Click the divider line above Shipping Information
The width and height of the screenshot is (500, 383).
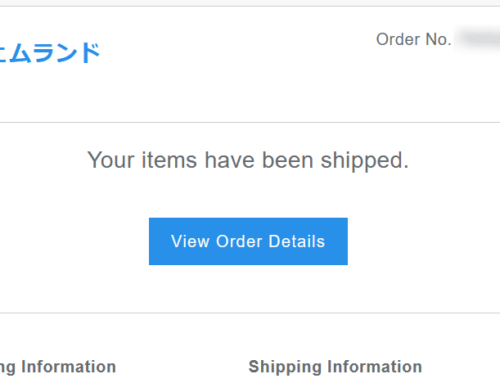250,313
